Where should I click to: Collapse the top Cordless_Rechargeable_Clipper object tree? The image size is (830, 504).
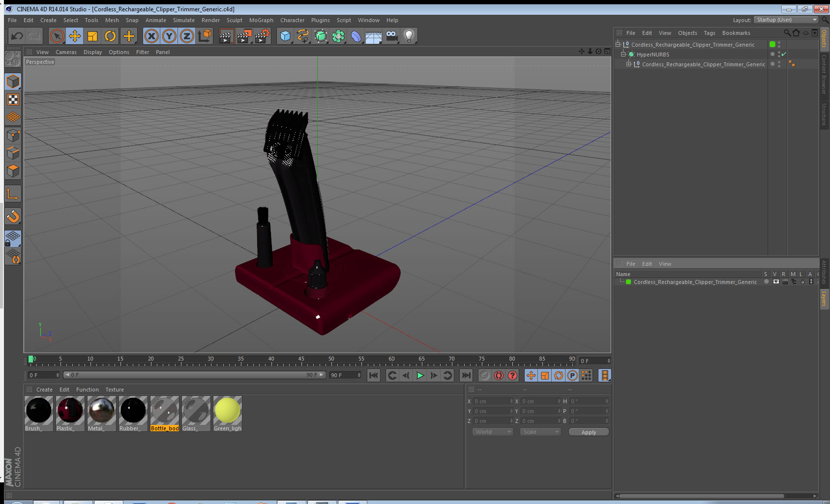(618, 44)
